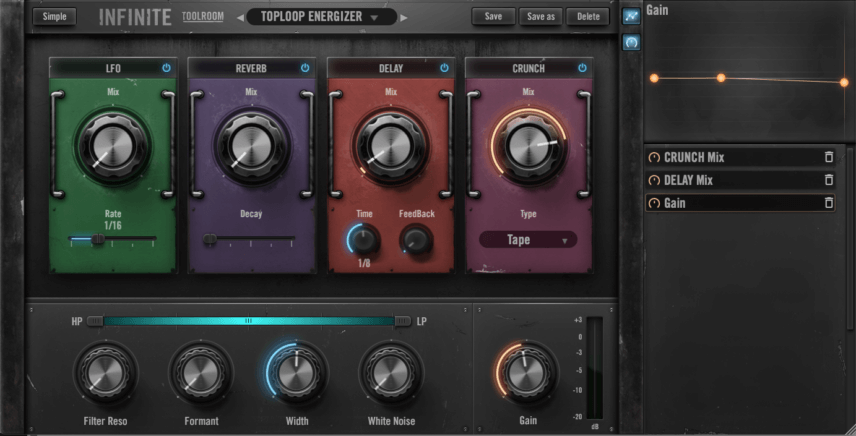Click the CRUNCH Mix knob
This screenshot has width=856, height=436.
529,145
